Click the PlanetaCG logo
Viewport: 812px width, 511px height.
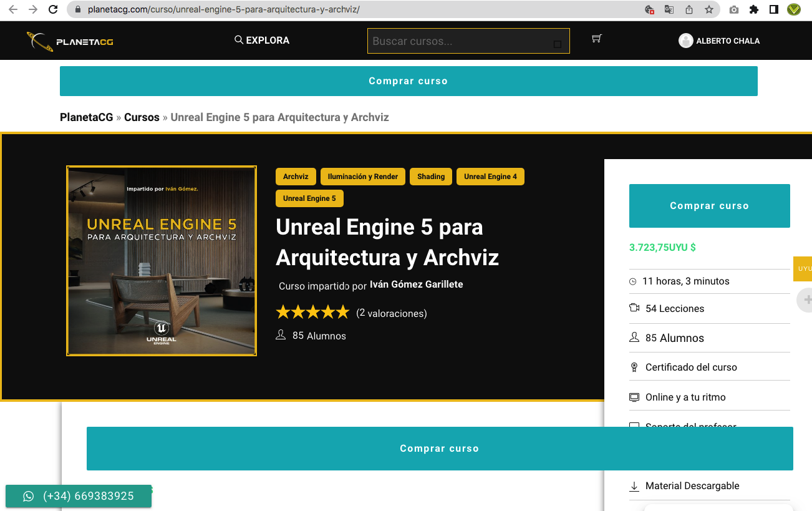pyautogui.click(x=70, y=42)
